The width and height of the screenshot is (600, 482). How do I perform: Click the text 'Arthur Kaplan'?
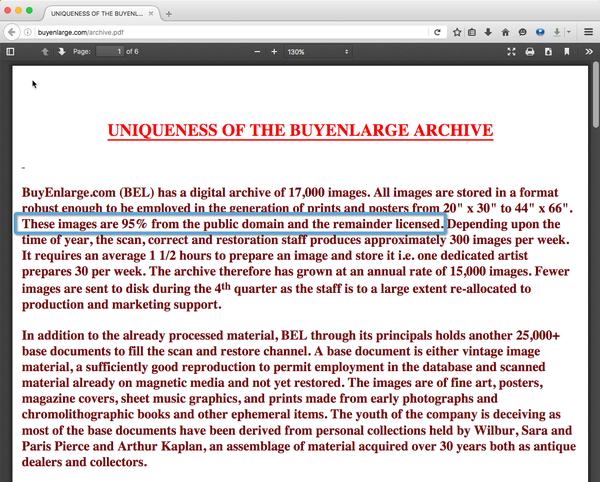tap(160, 446)
